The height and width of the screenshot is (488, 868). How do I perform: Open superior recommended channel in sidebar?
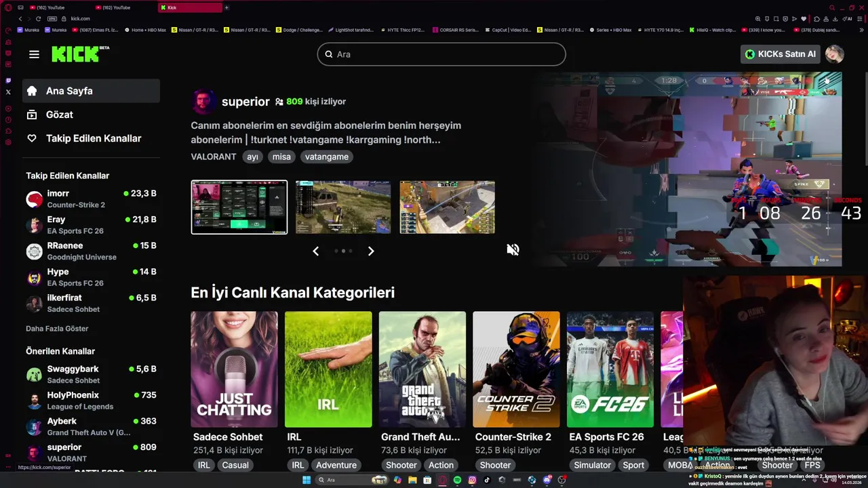coord(91,453)
